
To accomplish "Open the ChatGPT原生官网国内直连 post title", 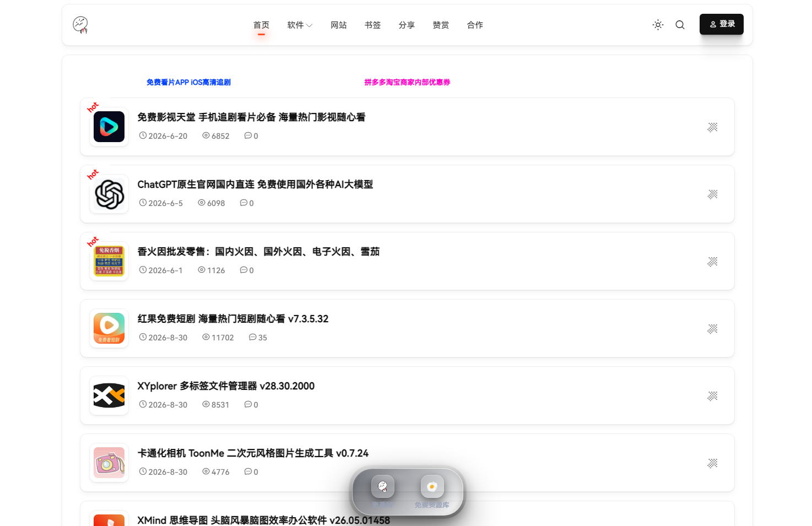I will [x=255, y=185].
